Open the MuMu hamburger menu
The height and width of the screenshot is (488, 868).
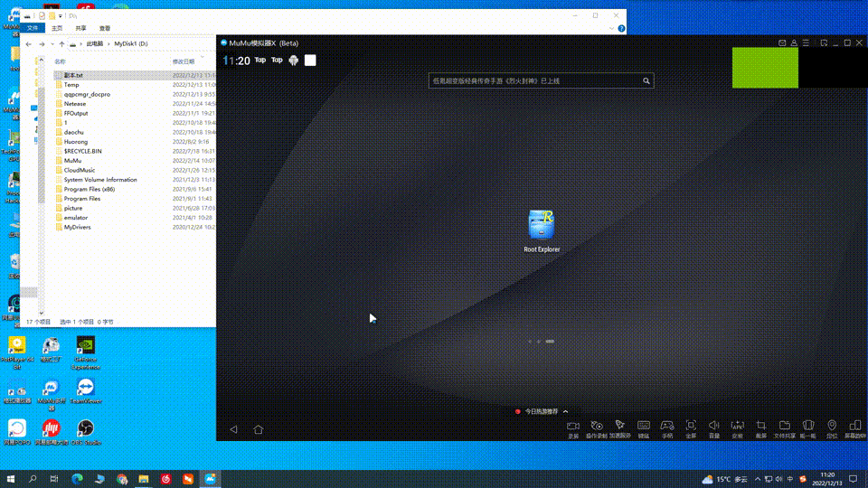click(806, 43)
